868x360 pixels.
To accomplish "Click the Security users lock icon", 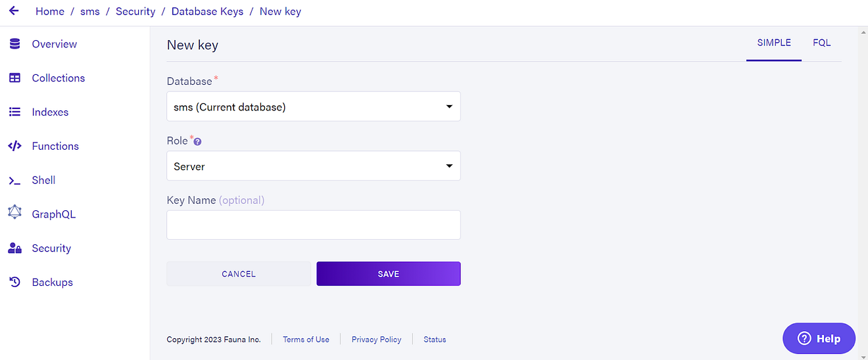I will (x=14, y=248).
